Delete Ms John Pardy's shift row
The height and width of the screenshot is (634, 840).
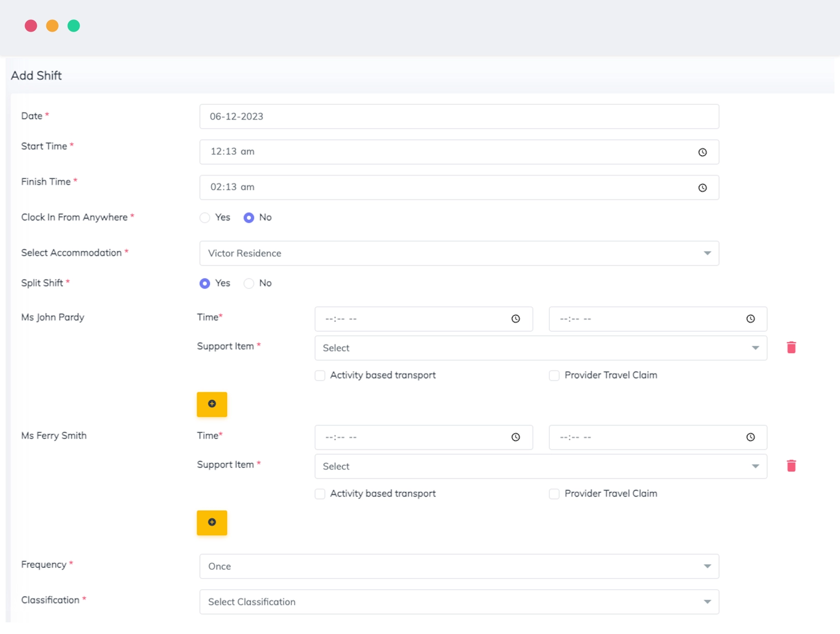pyautogui.click(x=791, y=348)
